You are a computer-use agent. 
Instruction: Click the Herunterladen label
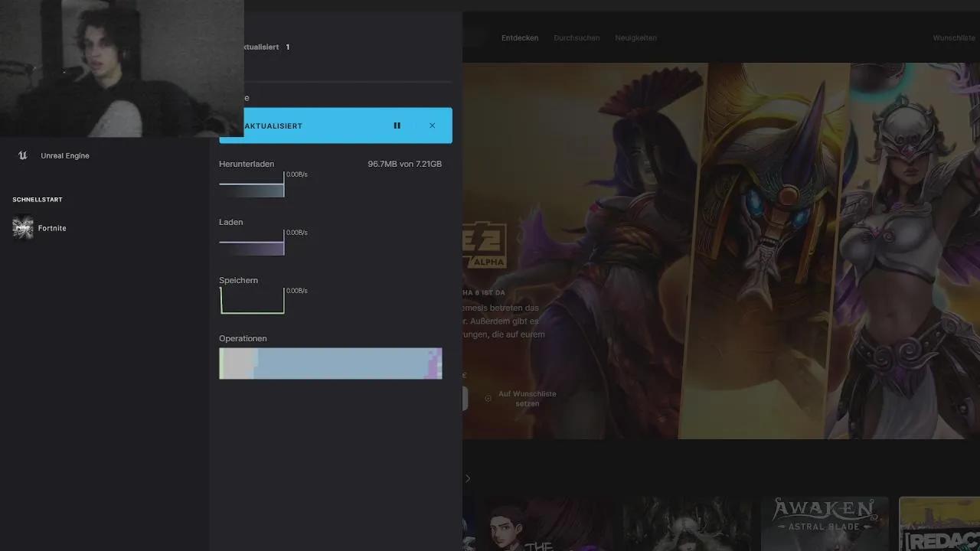247,165
